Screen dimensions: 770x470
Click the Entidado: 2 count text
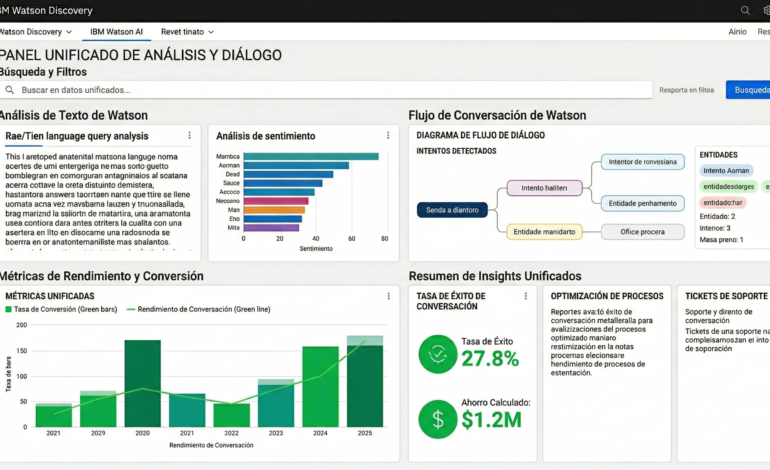pyautogui.click(x=717, y=216)
